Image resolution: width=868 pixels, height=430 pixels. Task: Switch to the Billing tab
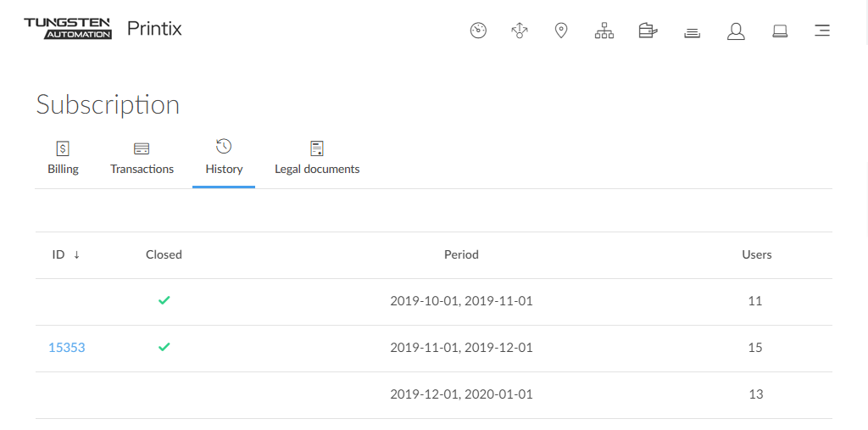63,159
